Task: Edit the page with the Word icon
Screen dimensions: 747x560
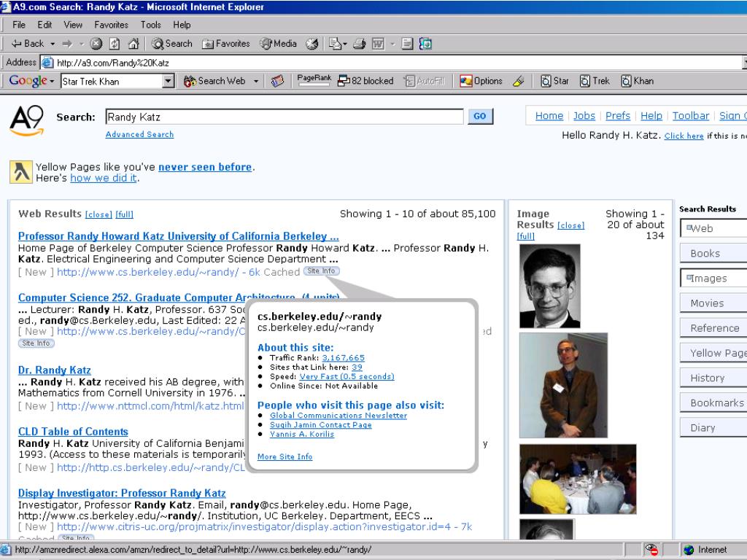Action: click(379, 44)
